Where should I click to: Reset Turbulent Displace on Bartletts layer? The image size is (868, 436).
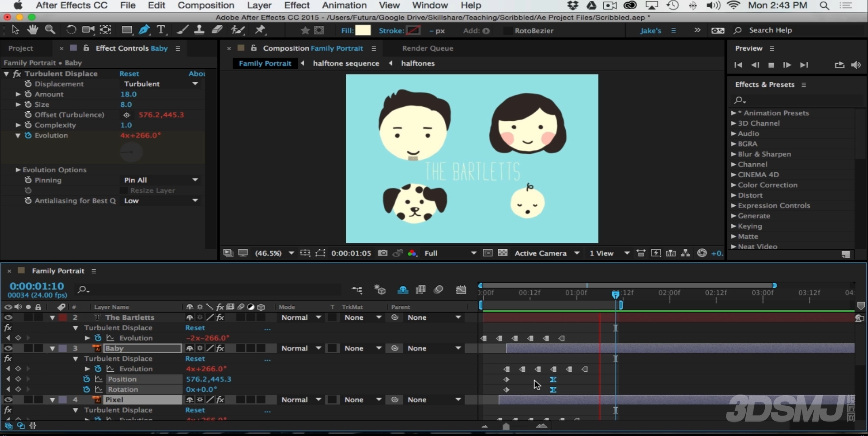pos(195,328)
